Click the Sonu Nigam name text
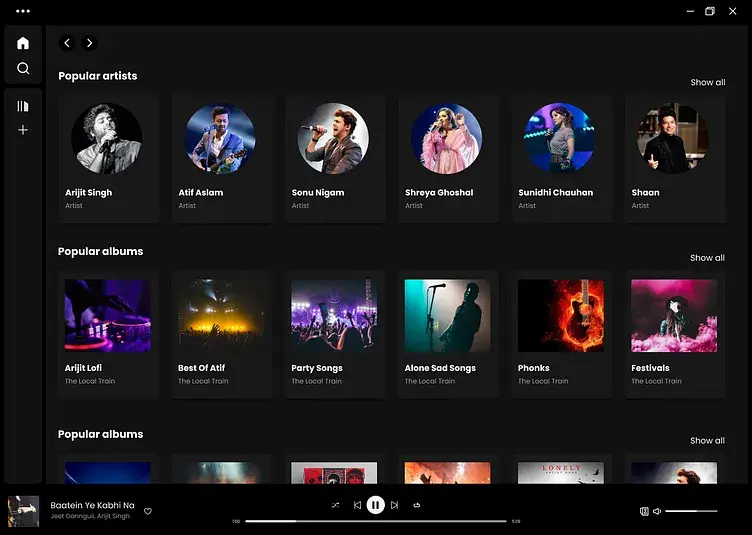This screenshot has width=752, height=535. pos(318,192)
